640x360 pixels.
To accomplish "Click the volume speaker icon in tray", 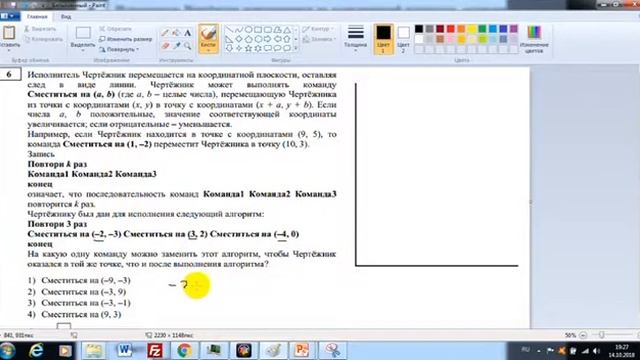I will (x=596, y=351).
